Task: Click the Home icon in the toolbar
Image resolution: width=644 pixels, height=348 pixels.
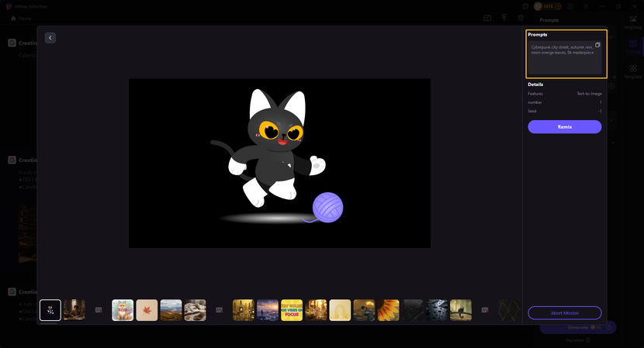Action: point(13,19)
